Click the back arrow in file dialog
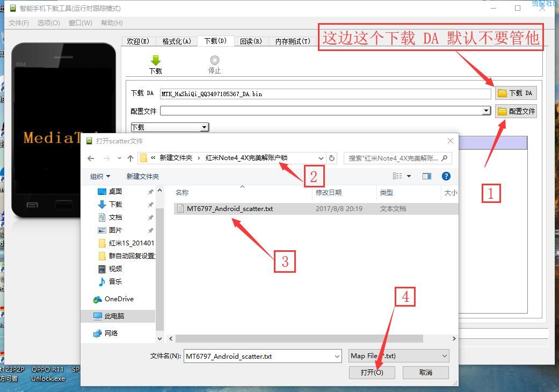The height and width of the screenshot is (392, 559). (91, 158)
